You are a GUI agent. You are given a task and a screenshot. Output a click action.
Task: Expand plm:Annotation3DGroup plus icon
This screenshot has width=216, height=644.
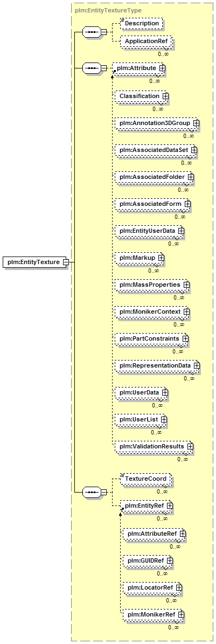pyautogui.click(x=196, y=123)
